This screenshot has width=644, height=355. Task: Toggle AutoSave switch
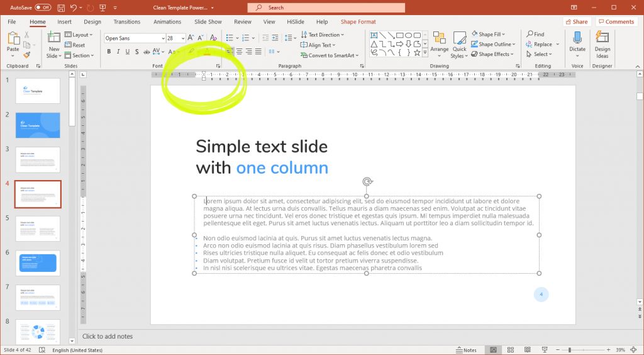tap(43, 8)
